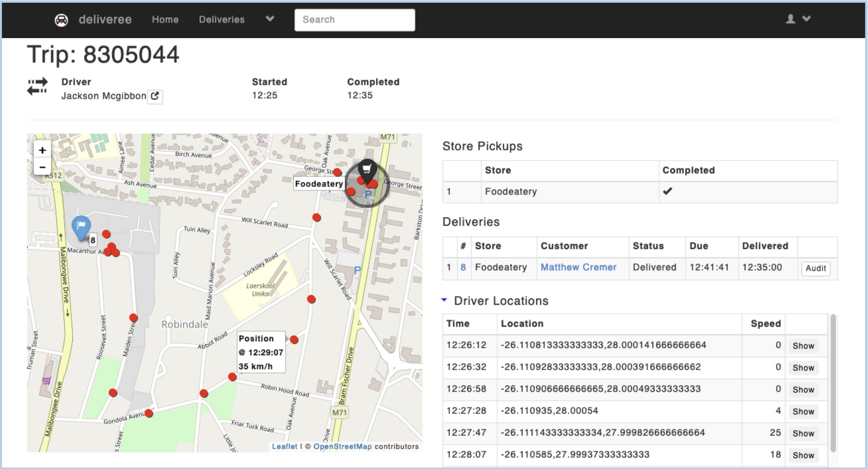The width and height of the screenshot is (868, 469).
Task: Expand the user account dropdown arrow
Action: coord(807,19)
